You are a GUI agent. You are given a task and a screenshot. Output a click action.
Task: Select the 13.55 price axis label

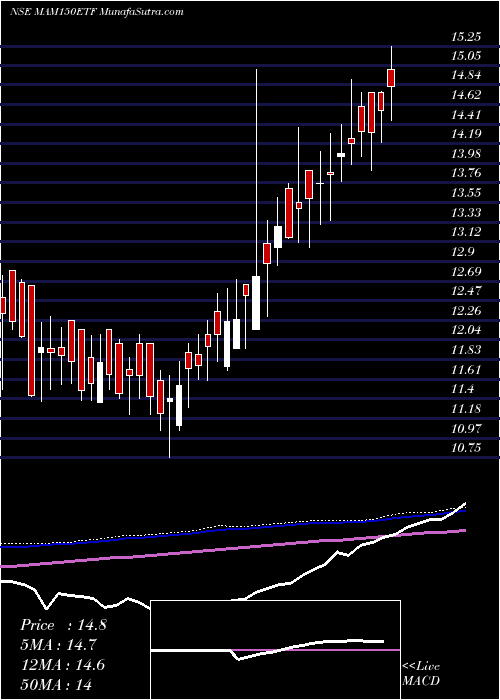pos(467,193)
